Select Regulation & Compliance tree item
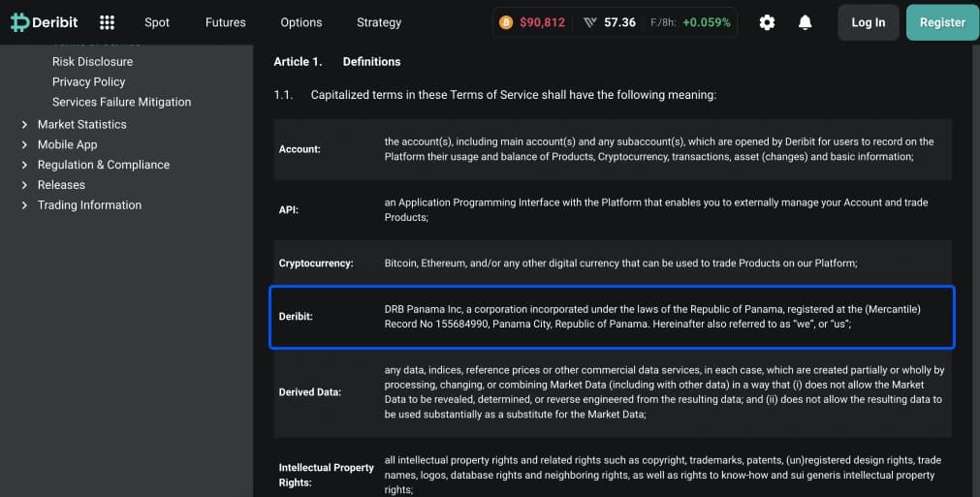Image resolution: width=980 pixels, height=497 pixels. [x=104, y=165]
